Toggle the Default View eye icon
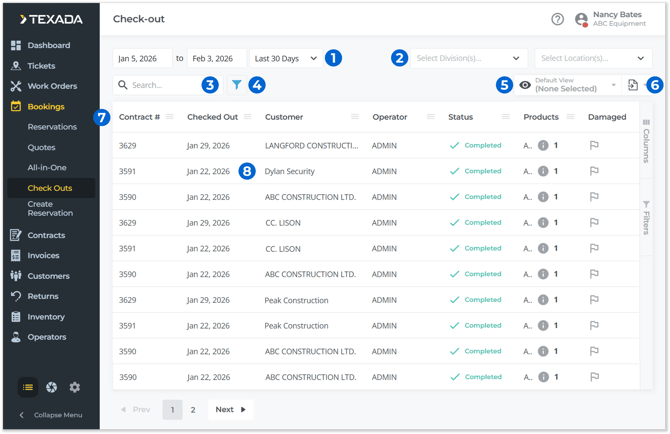670x434 pixels. point(525,86)
